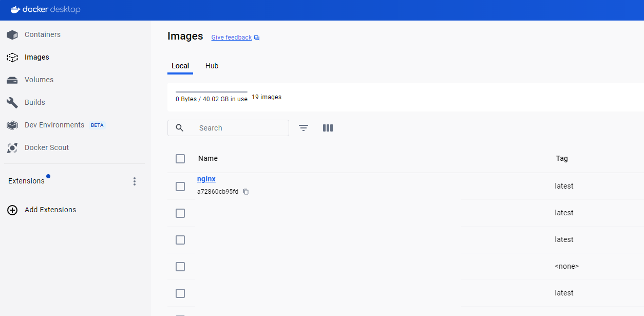Switch to the Local tab
The image size is (644, 316).
pyautogui.click(x=180, y=66)
